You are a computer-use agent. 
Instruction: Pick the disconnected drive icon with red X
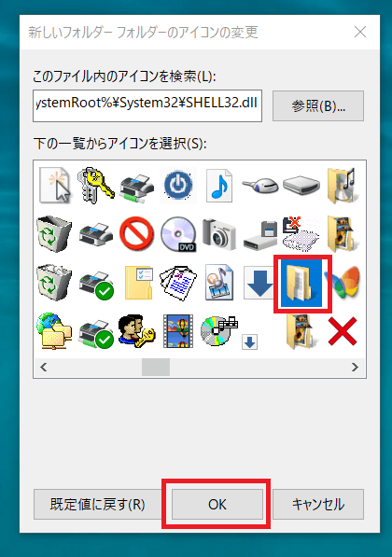[x=301, y=234]
